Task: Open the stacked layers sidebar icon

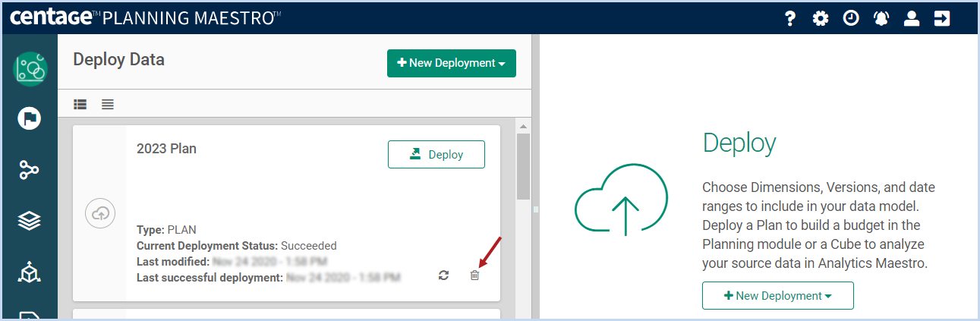Action: pyautogui.click(x=30, y=221)
